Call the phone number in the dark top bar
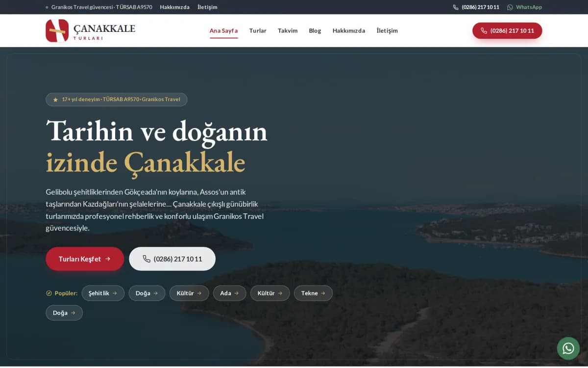 coord(476,7)
